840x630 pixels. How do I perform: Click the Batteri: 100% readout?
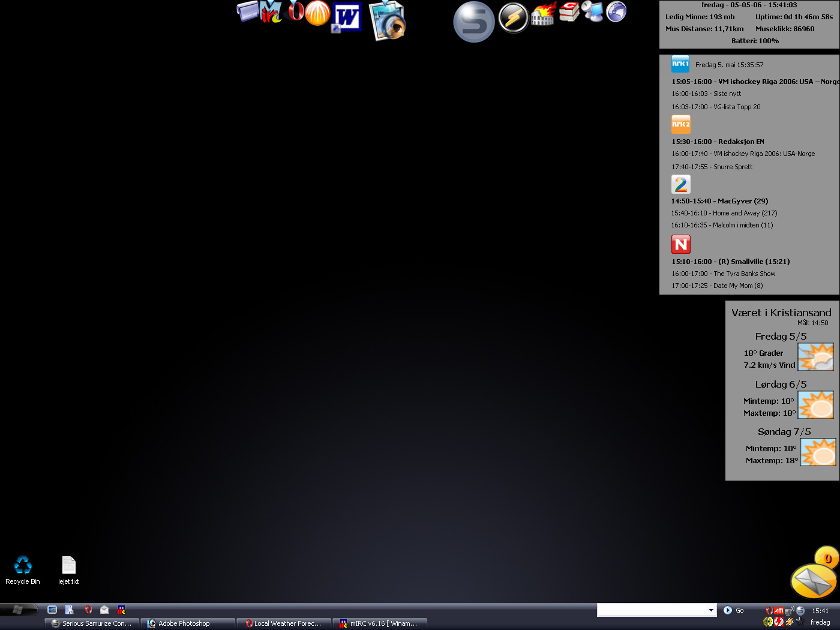click(x=755, y=41)
